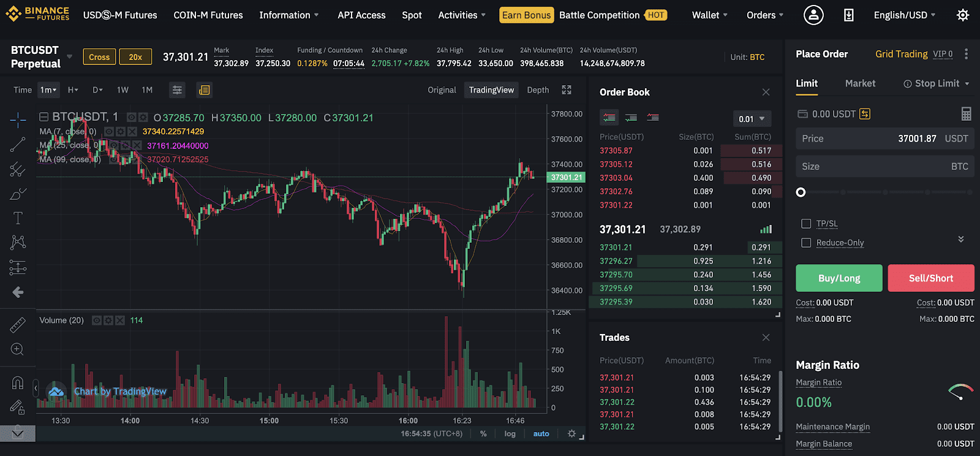Select the trend line drawing tool
Viewport: 980px width, 456px height.
(18, 145)
